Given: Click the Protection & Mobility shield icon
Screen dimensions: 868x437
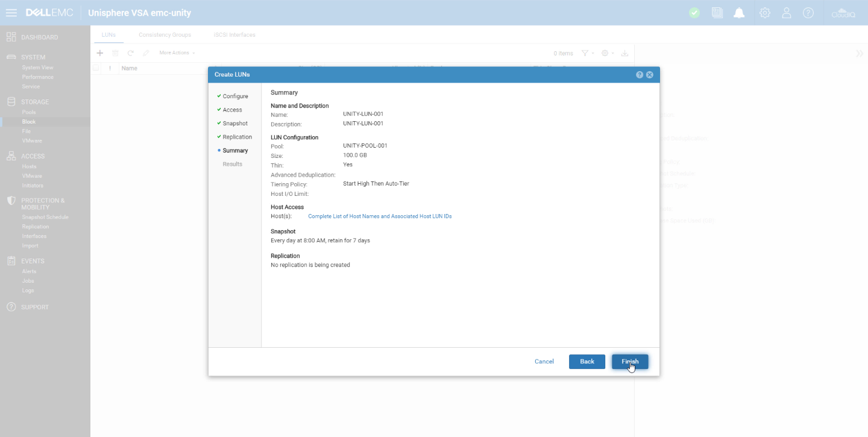Looking at the screenshot, I should [11, 201].
